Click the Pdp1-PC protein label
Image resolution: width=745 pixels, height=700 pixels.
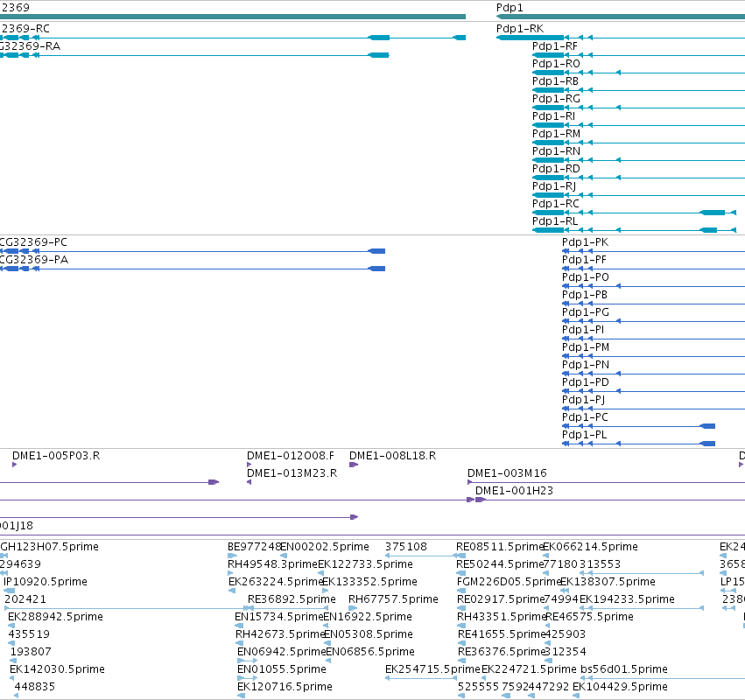point(585,417)
